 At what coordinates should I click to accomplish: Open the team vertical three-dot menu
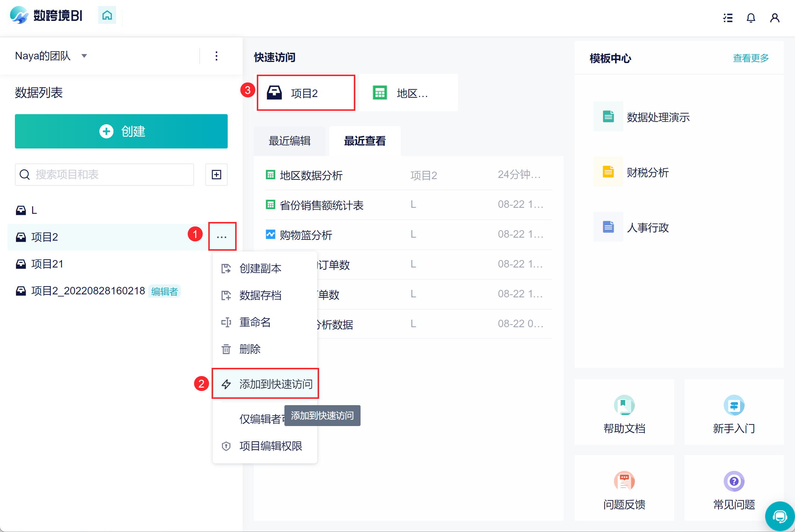pyautogui.click(x=216, y=56)
